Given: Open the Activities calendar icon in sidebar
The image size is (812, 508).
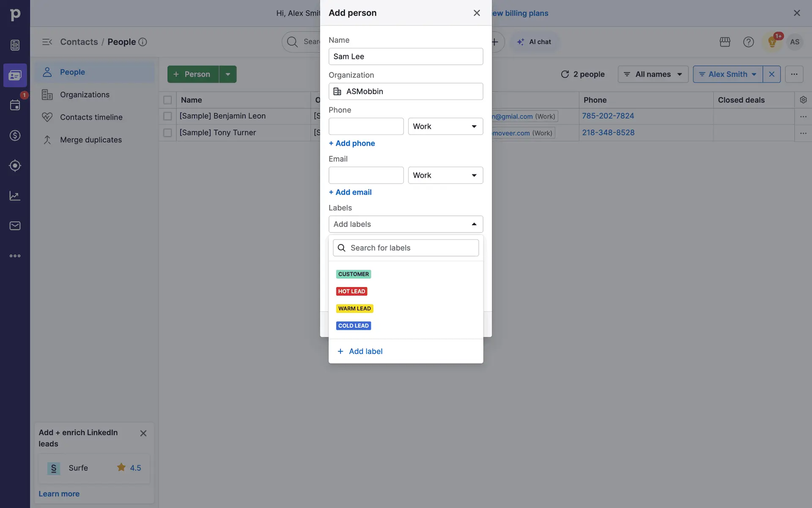Looking at the screenshot, I should pyautogui.click(x=15, y=105).
